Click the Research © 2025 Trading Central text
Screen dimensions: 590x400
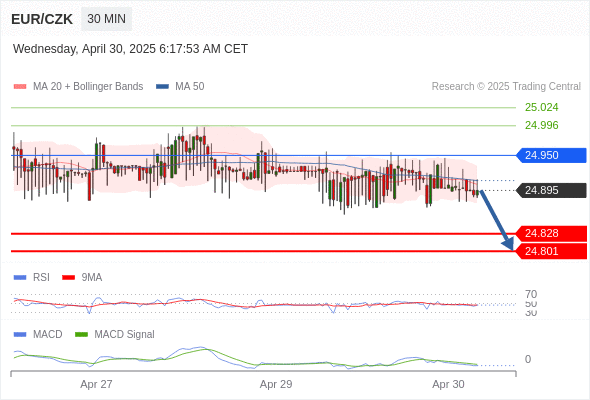click(506, 87)
